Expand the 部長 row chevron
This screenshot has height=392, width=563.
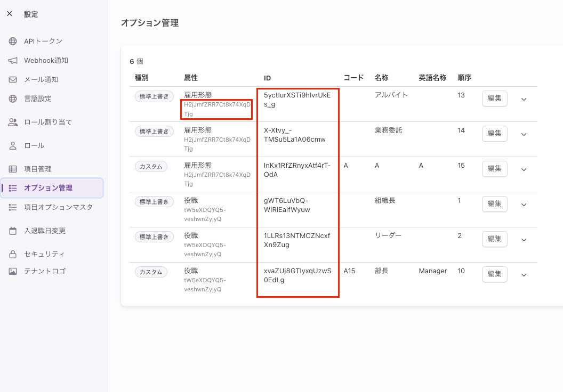pyautogui.click(x=524, y=275)
